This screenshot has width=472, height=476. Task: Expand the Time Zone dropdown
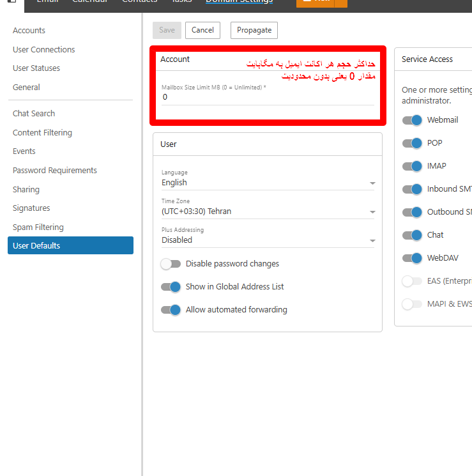pyautogui.click(x=268, y=211)
